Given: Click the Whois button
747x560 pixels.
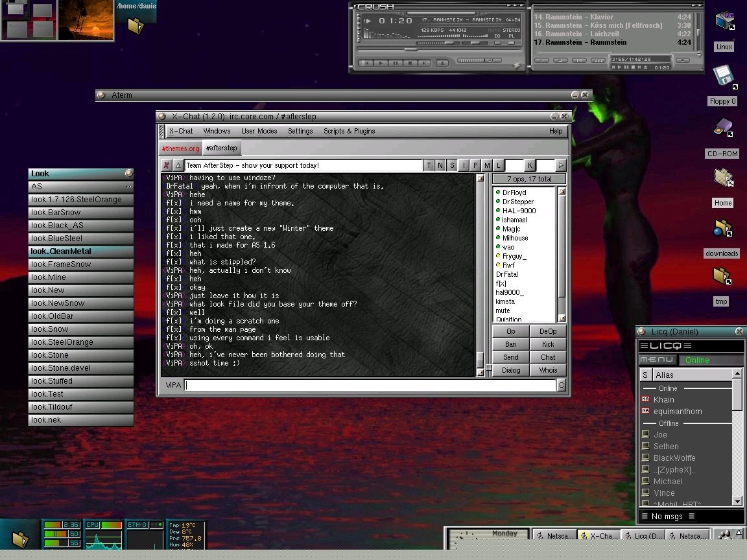Looking at the screenshot, I should pos(548,370).
